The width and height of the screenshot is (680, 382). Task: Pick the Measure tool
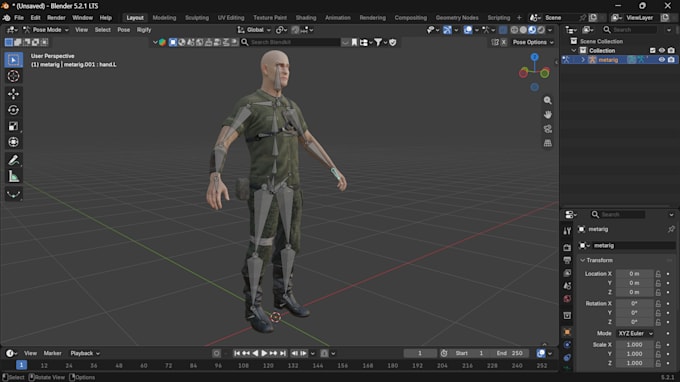coord(13,176)
